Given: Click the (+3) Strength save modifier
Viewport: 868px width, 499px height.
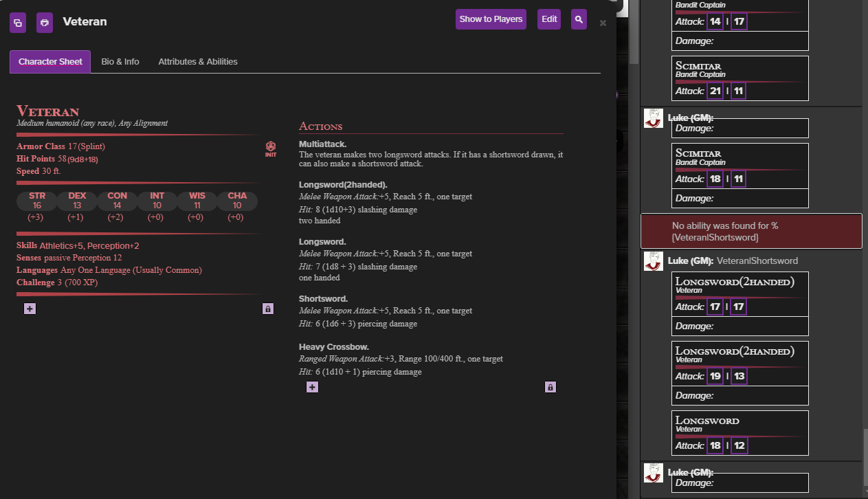Looking at the screenshot, I should click(36, 217).
